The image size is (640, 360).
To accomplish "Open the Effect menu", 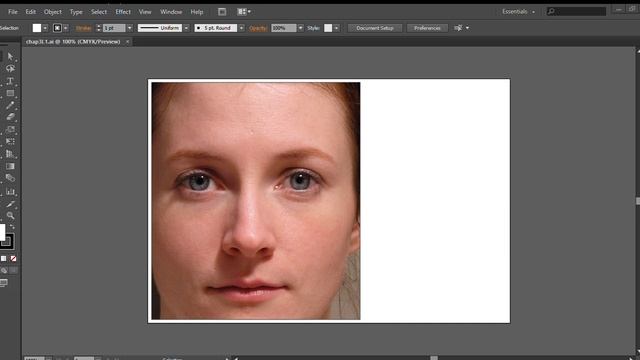I will 123,12.
